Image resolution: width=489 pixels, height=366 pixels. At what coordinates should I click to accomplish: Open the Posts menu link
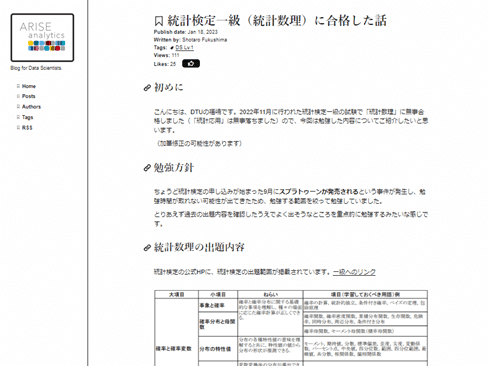(28, 96)
